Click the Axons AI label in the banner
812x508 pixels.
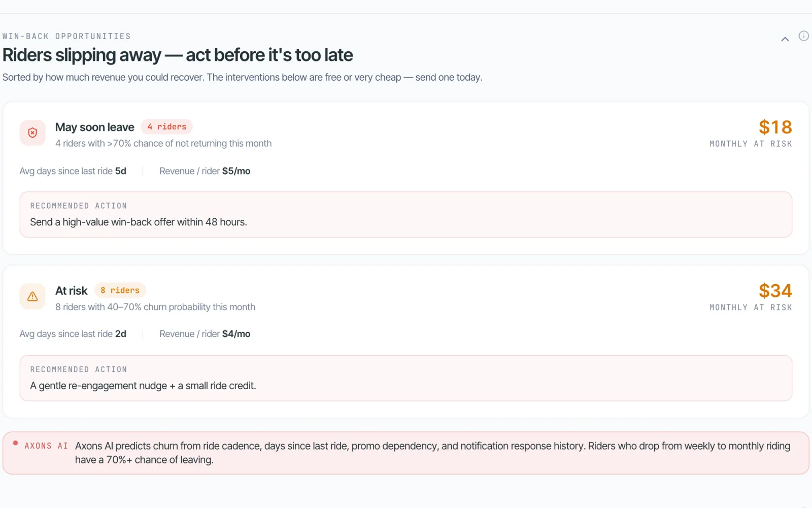(46, 446)
